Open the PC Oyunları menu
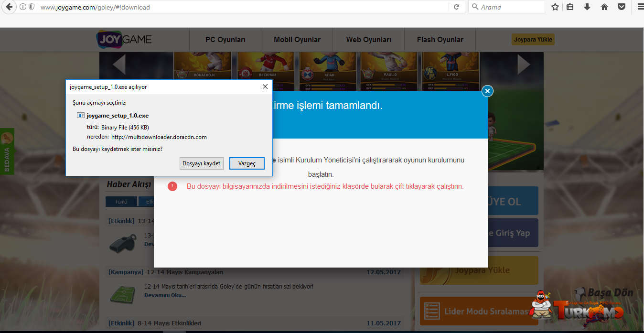Screen dimensions: 644x333 point(225,40)
